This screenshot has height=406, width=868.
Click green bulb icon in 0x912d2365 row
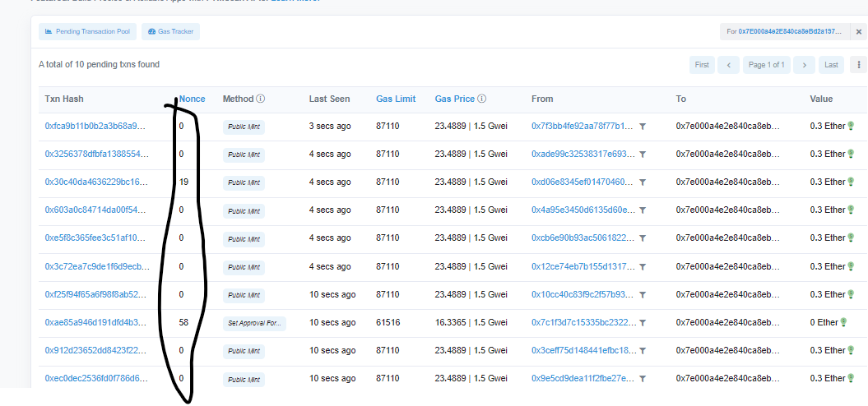851,350
